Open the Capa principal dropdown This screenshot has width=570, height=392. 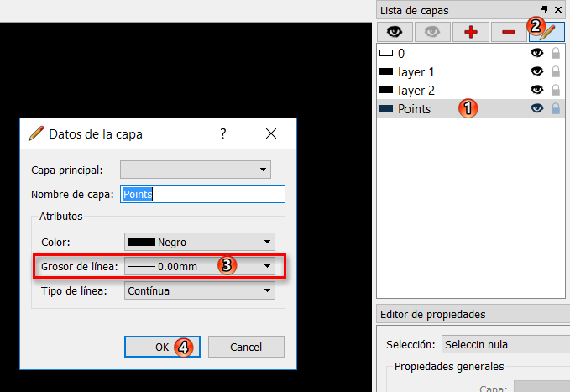(x=196, y=170)
